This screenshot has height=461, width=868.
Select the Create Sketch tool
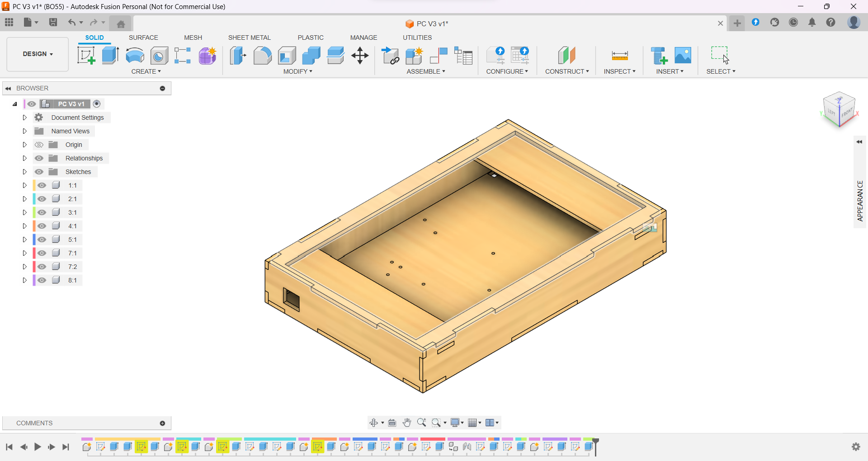[86, 56]
